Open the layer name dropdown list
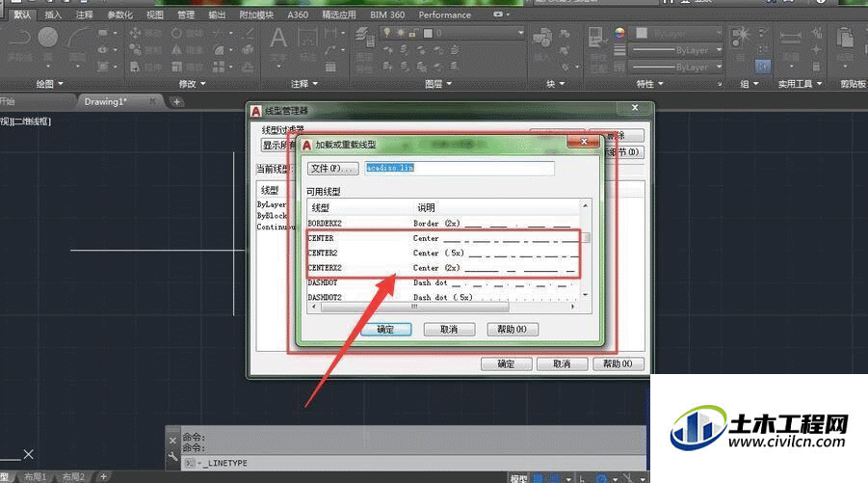Image resolution: width=868 pixels, height=483 pixels. [520, 33]
